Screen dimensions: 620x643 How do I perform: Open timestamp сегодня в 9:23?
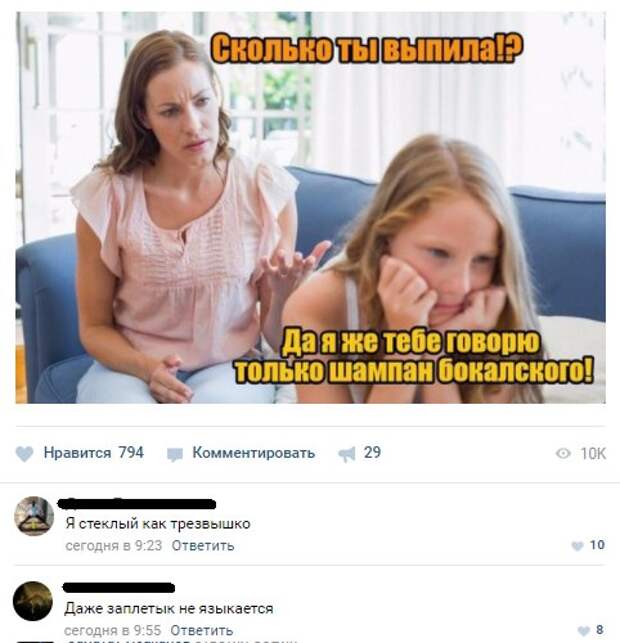(x=114, y=546)
